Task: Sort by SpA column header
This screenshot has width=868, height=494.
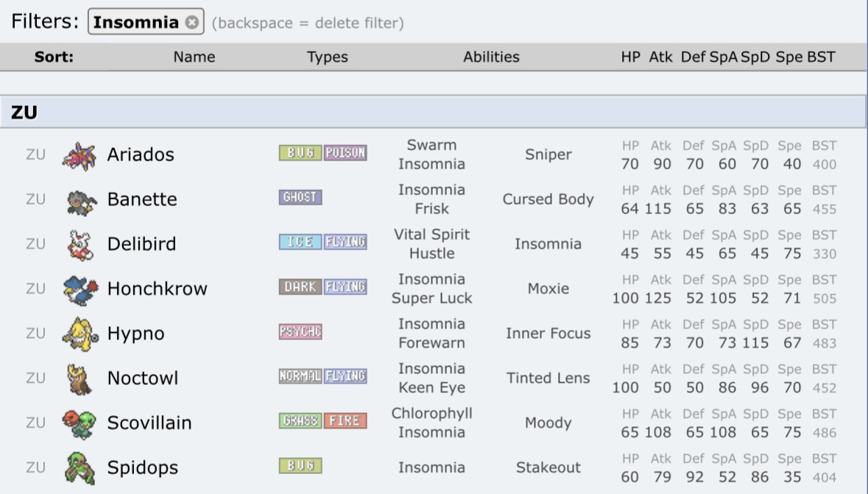Action: (724, 57)
